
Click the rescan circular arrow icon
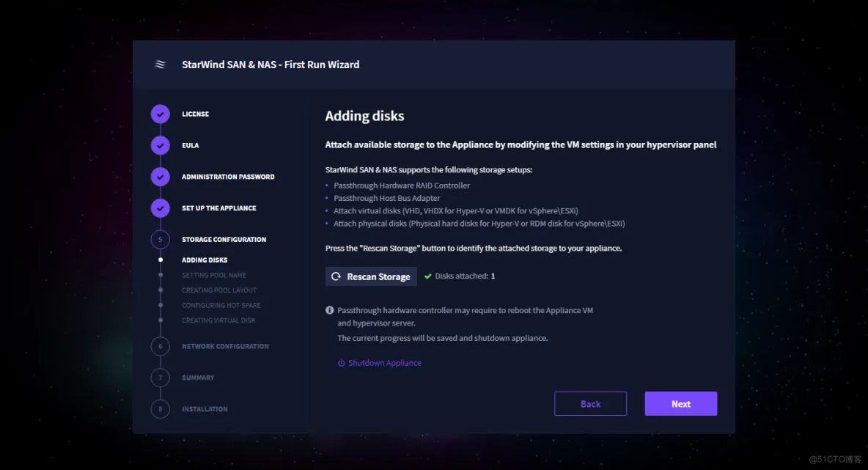[336, 276]
